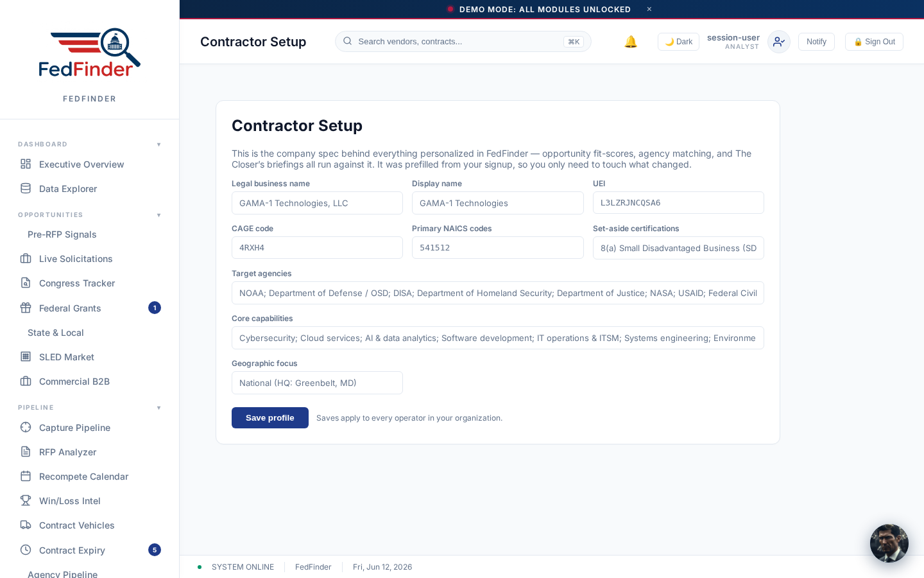
Task: Click the Contract Vehicles truck icon
Action: (x=26, y=525)
